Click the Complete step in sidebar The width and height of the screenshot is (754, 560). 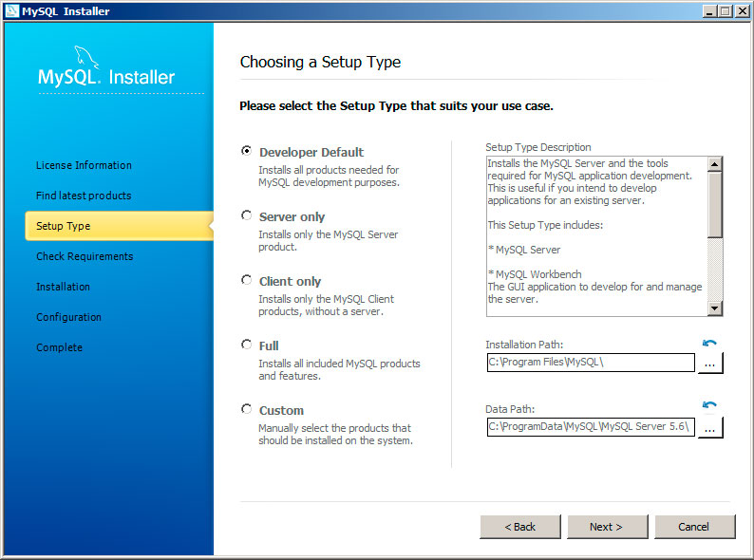[x=59, y=347]
